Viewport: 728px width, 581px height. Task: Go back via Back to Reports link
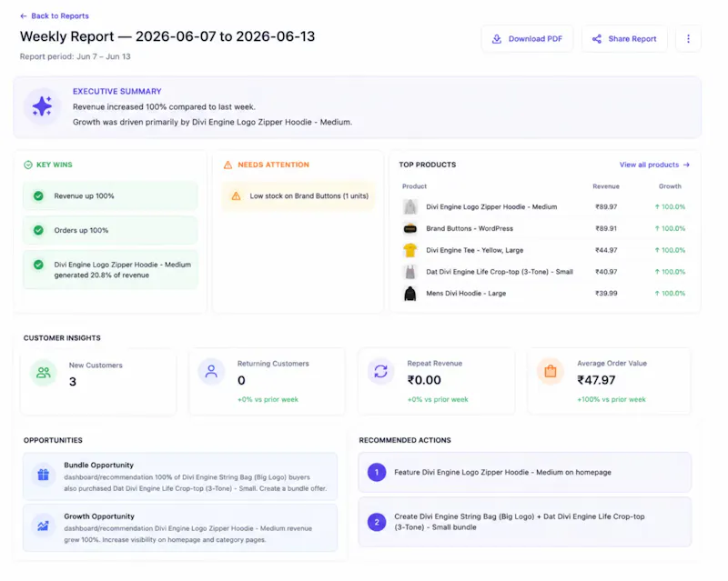click(x=55, y=15)
